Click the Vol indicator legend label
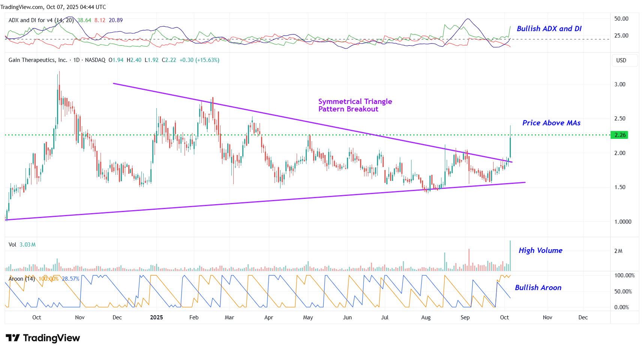The image size is (644, 352). point(12,245)
